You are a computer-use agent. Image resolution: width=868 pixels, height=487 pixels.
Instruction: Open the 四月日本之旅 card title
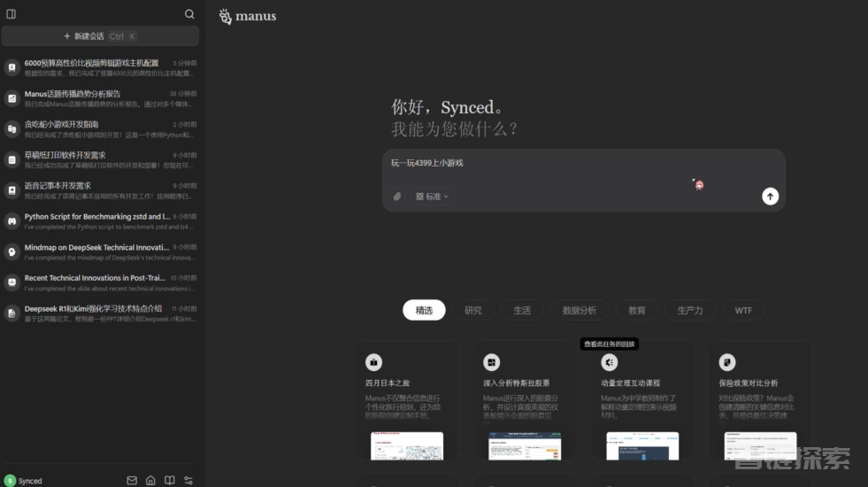coord(388,383)
